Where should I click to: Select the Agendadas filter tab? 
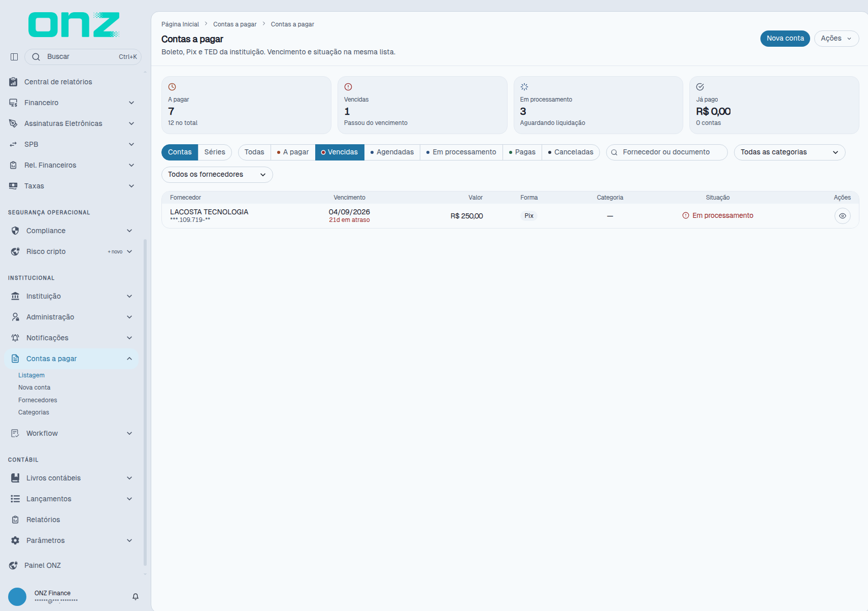coord(392,152)
